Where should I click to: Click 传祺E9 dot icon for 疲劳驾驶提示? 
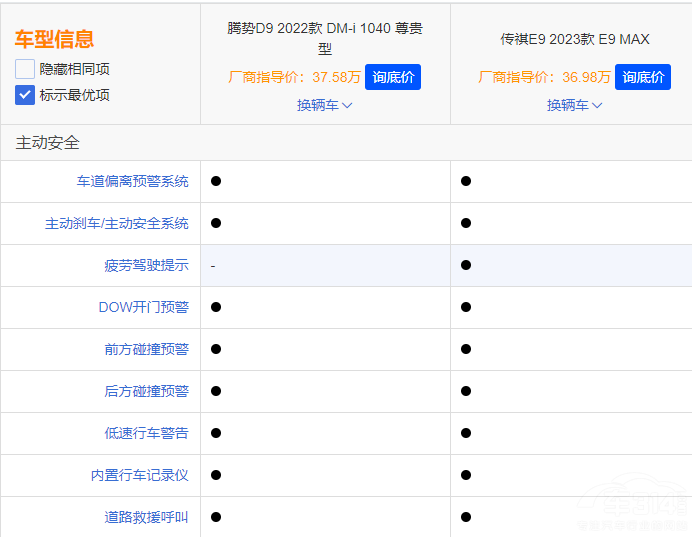point(466,265)
